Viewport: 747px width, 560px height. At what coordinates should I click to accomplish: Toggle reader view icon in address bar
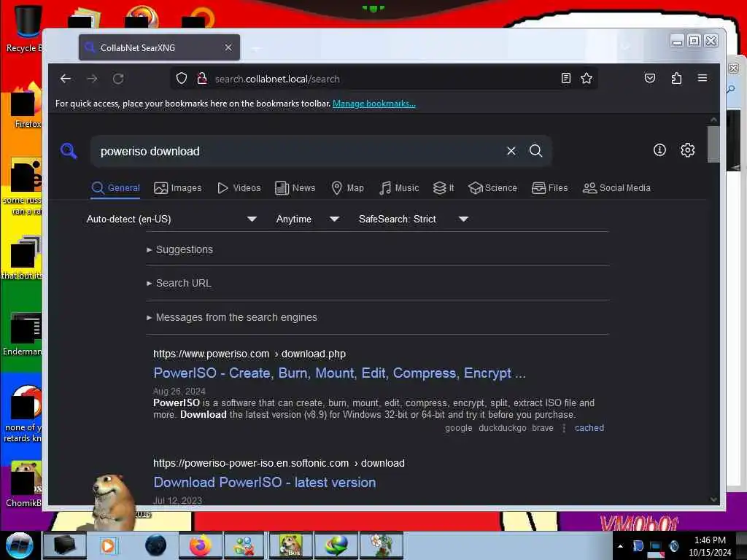565,78
